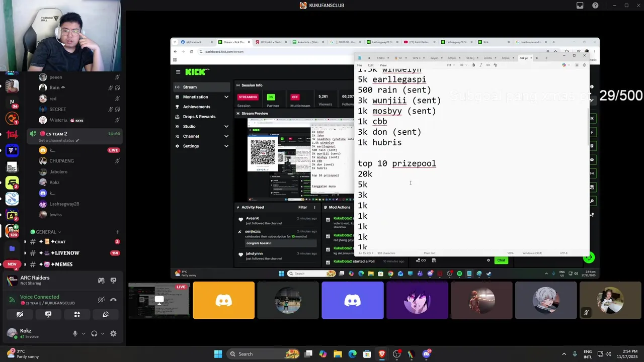Open chat settings gear beside Chat button
This screenshot has height=362, width=644.
coord(488,260)
